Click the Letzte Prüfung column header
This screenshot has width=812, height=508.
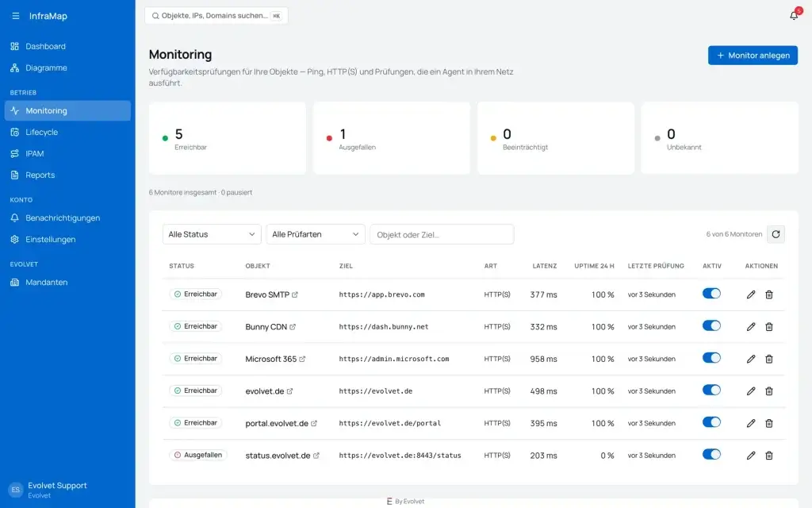pyautogui.click(x=656, y=266)
